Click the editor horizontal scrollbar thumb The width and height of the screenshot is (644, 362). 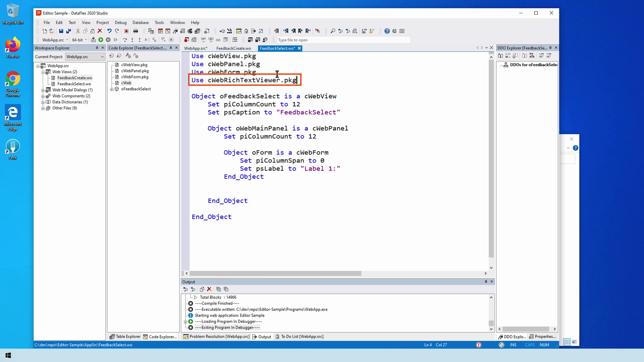click(275, 274)
